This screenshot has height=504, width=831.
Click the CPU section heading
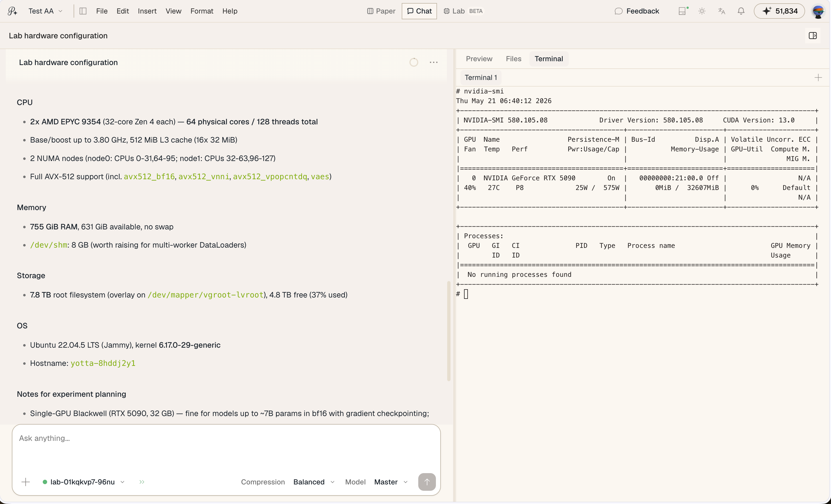tap(25, 103)
